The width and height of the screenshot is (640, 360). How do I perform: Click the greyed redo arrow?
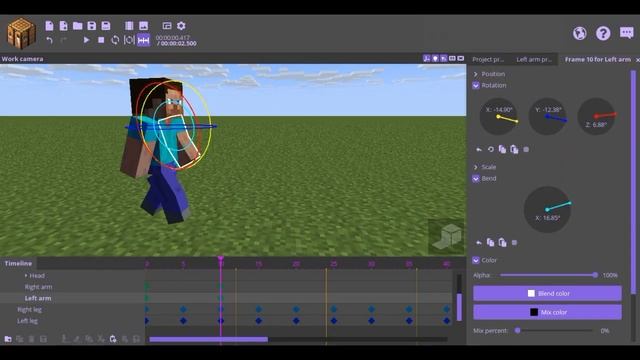(x=64, y=40)
